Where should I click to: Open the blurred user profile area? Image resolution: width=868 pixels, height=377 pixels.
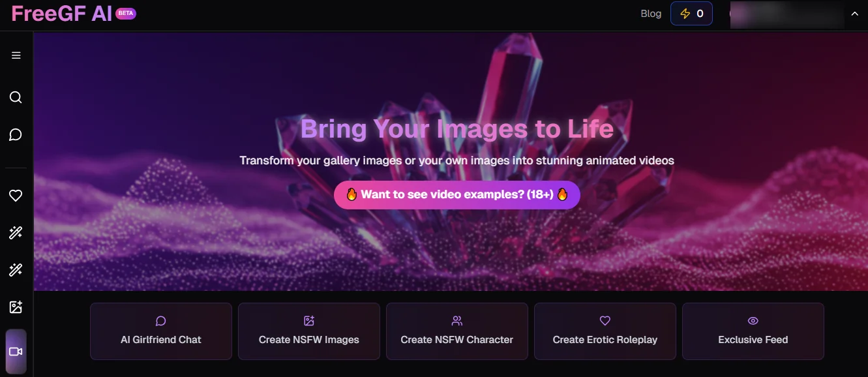(786, 14)
